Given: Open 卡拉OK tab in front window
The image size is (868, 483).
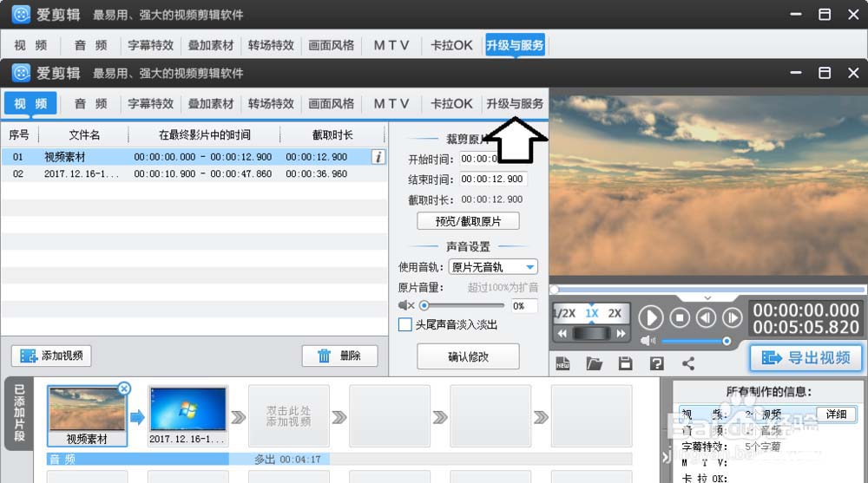Looking at the screenshot, I should [451, 103].
